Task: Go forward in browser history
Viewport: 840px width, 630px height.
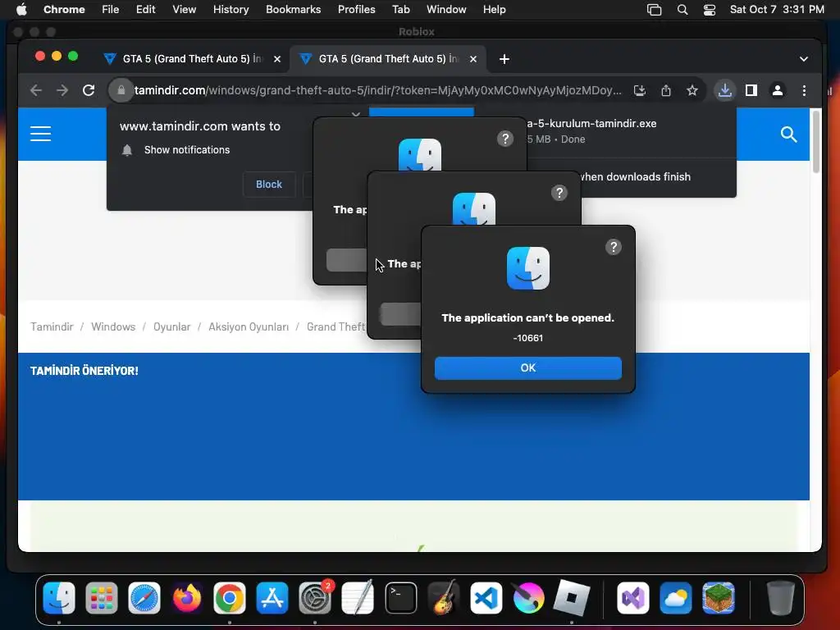Action: [62, 90]
